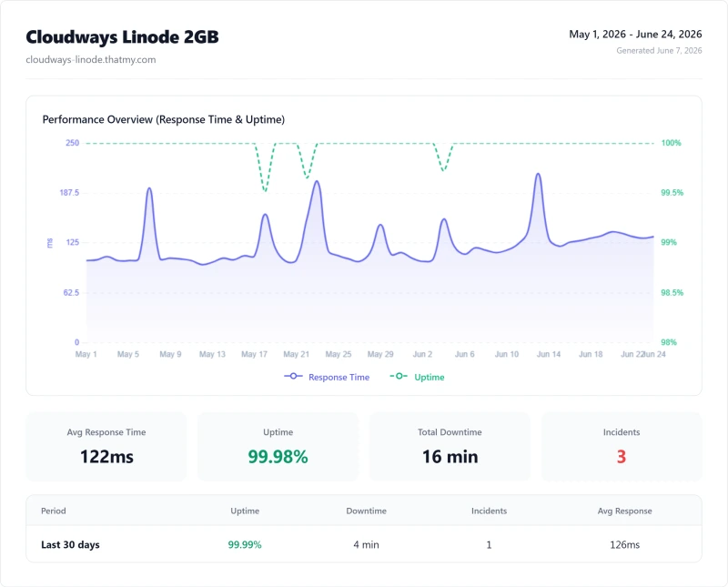Image resolution: width=728 pixels, height=587 pixels.
Task: Click the Period column header
Action: click(x=54, y=511)
